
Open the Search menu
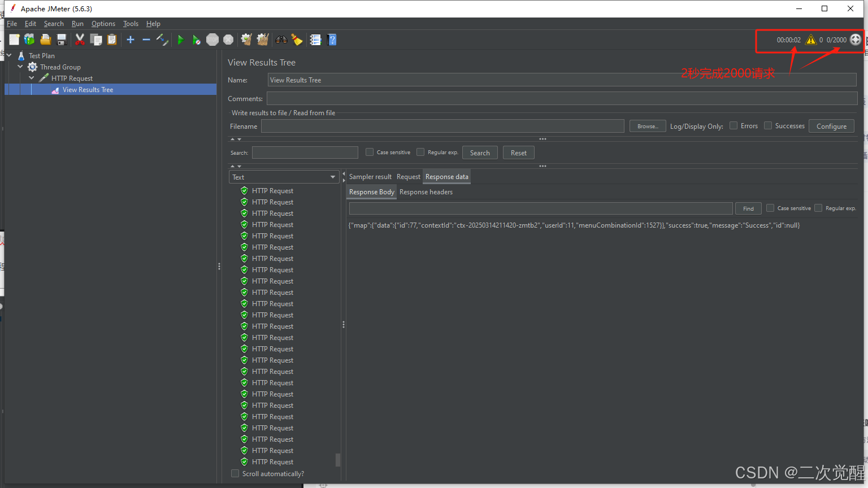pyautogui.click(x=54, y=24)
